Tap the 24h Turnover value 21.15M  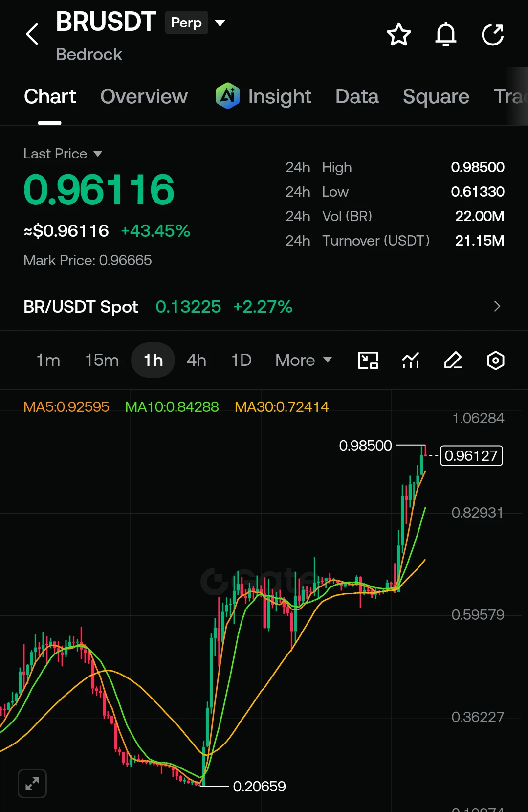click(x=480, y=241)
